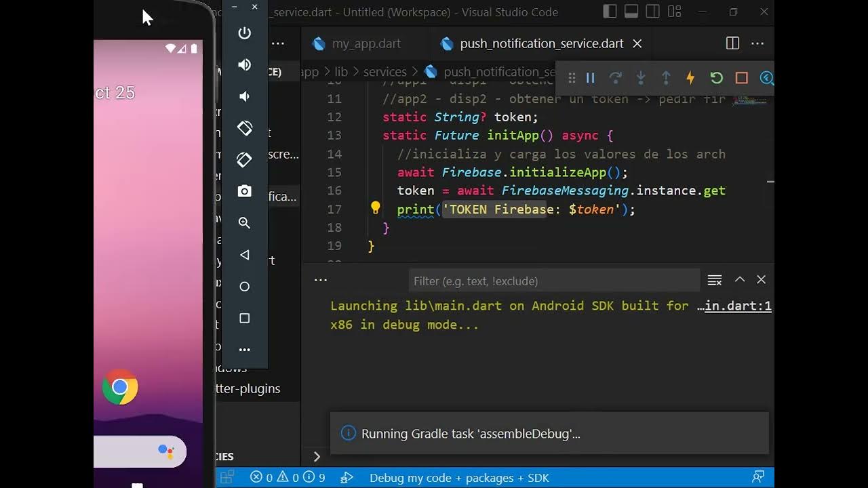Click Step Out in debug toolbar
This screenshot has width=868, height=488.
[666, 78]
